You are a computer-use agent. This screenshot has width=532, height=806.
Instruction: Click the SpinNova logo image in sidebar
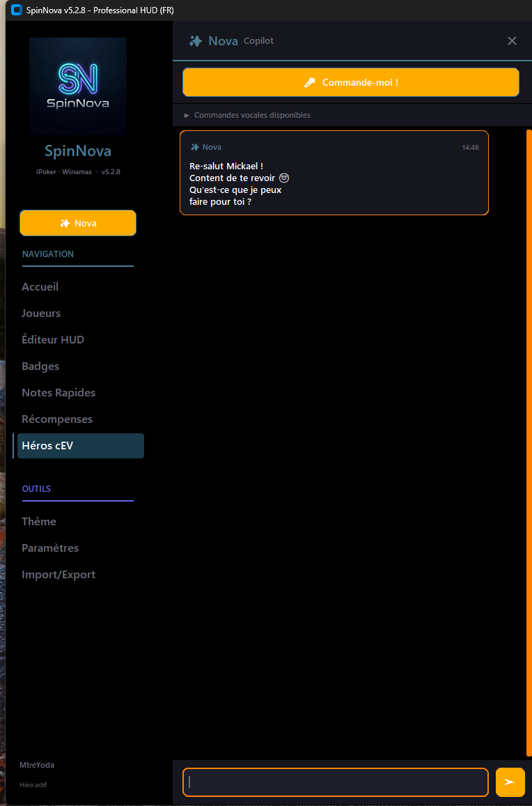pos(77,86)
